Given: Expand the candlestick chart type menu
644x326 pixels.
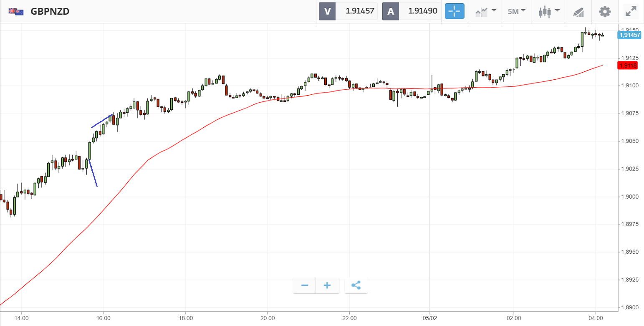Looking at the screenshot, I should tap(549, 11).
